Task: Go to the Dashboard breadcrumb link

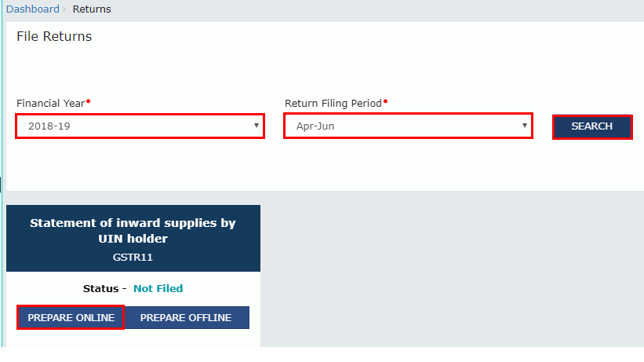Action: (x=32, y=9)
